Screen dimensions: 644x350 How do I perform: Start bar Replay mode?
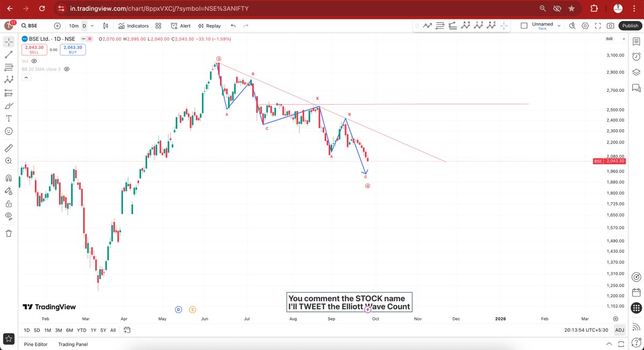click(209, 26)
